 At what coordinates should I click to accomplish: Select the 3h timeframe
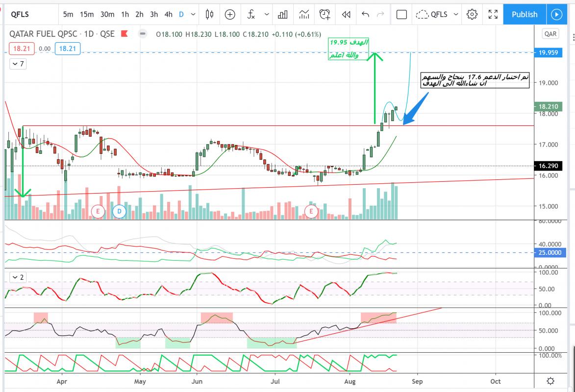[x=154, y=14]
